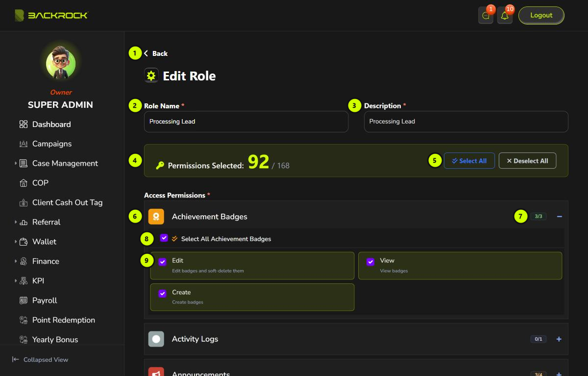588x376 pixels.
Task: Go Back to the previous page
Action: 156,53
